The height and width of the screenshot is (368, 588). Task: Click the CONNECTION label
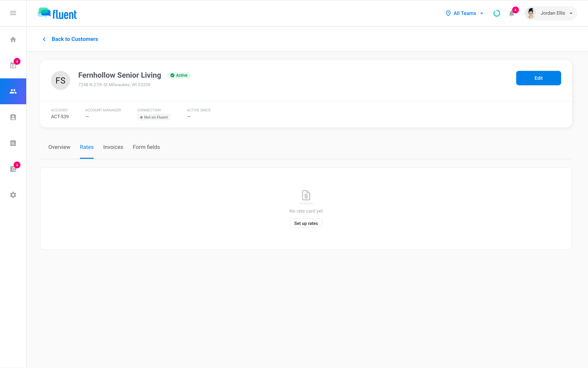click(149, 110)
